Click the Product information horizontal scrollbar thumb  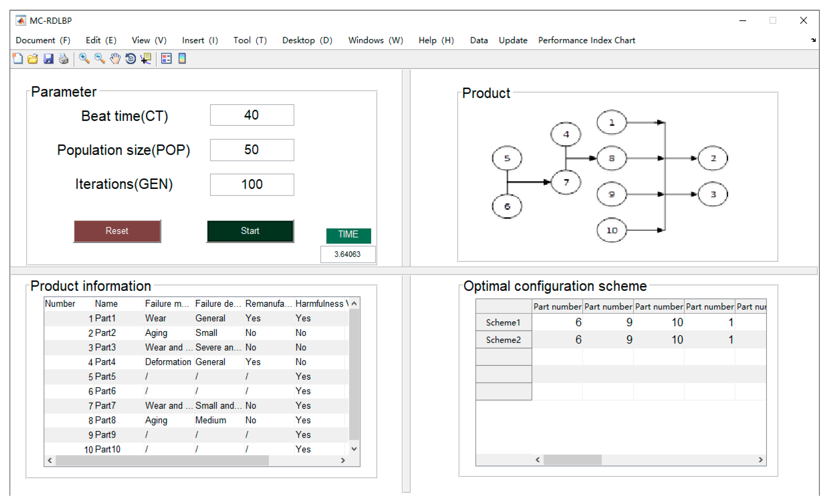(x=162, y=460)
